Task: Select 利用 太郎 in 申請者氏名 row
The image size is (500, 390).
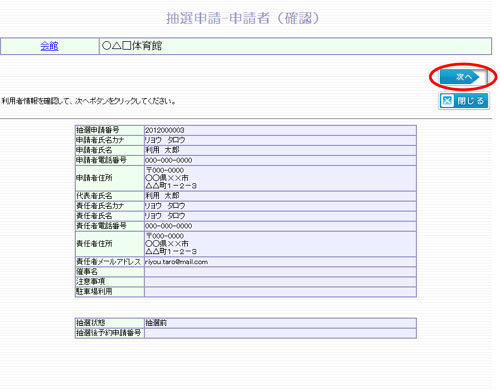Action: [x=162, y=150]
